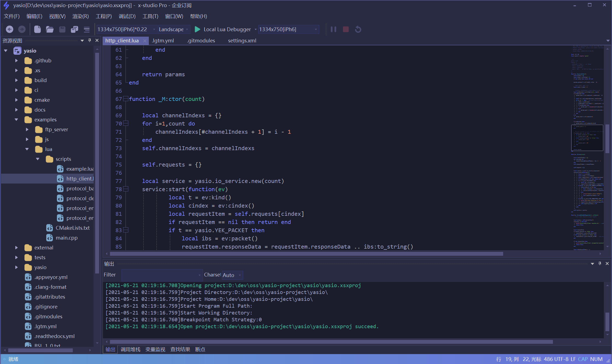Click the resource tree vertical scrollbar
612x364 pixels.
pos(97,163)
